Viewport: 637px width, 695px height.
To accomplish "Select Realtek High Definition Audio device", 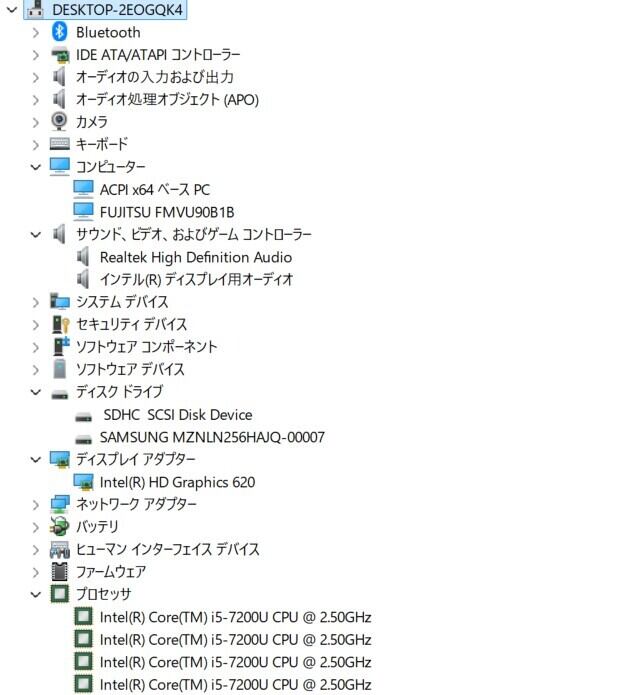I will tap(195, 257).
